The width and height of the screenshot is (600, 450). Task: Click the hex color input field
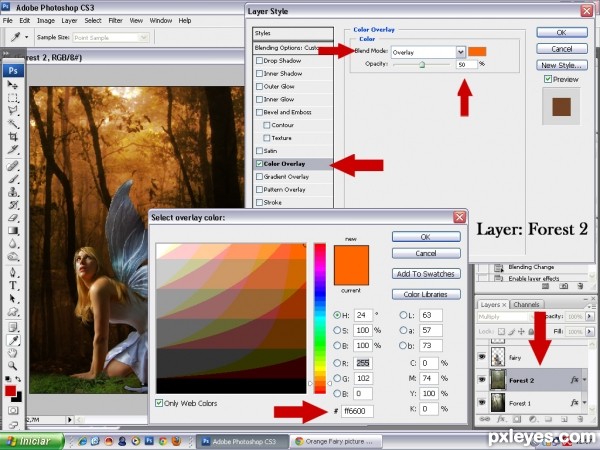coord(357,411)
